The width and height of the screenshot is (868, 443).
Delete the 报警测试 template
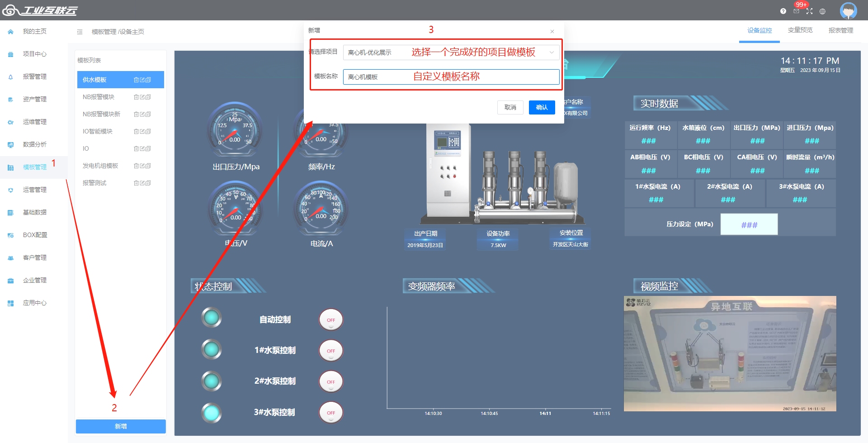(x=136, y=183)
